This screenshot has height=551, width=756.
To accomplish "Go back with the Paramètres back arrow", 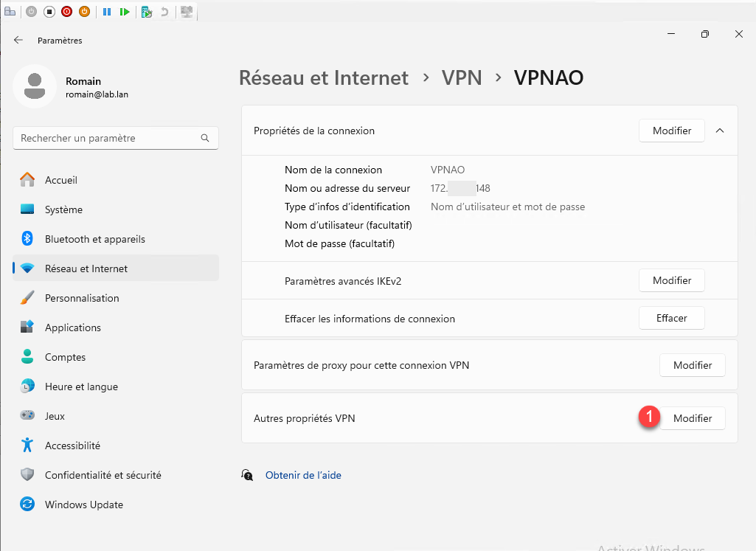I will tap(18, 40).
